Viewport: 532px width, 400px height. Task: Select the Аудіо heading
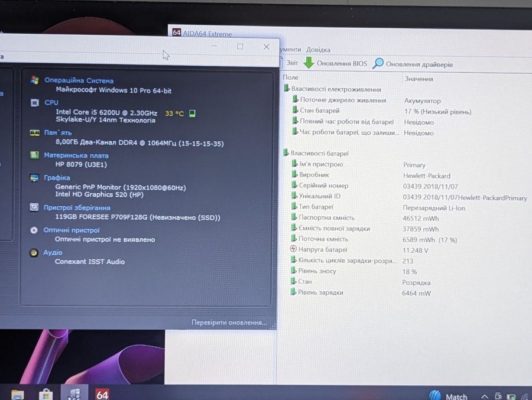click(x=53, y=252)
